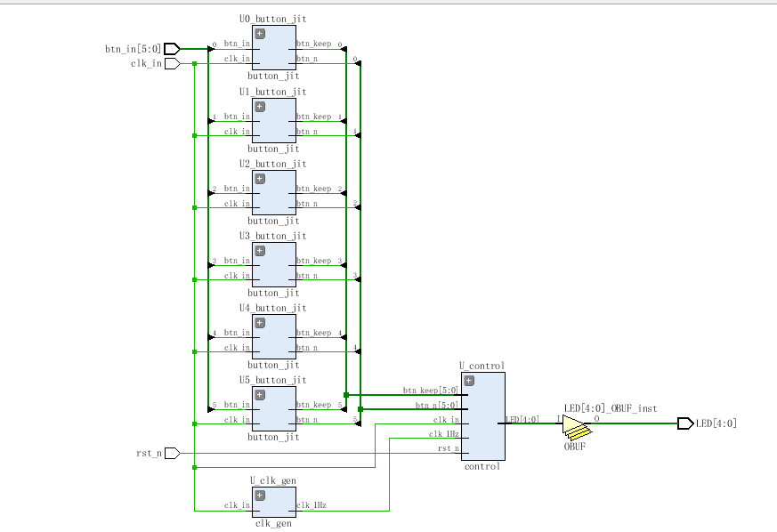Click the U3_button_jit instance label
This screenshot has height=532, width=777.
pyautogui.click(x=273, y=236)
